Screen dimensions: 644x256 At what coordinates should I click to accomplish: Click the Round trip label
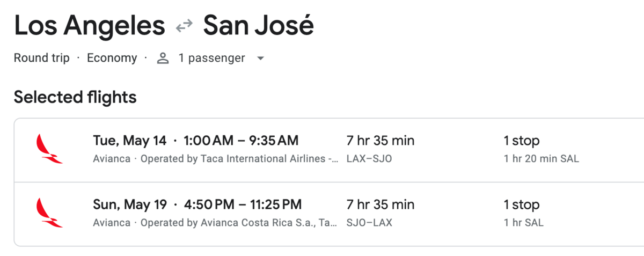point(42,58)
